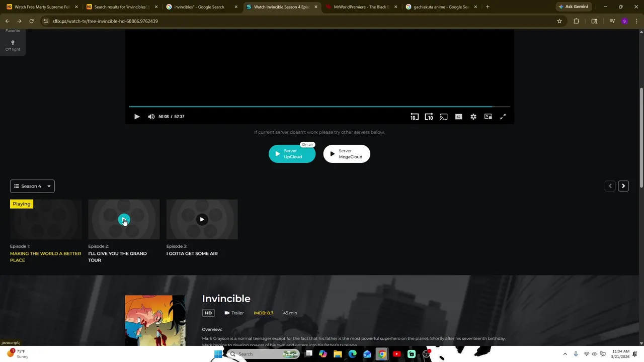Play Episode 2 thumbnail
This screenshot has height=362, width=644.
point(124,219)
